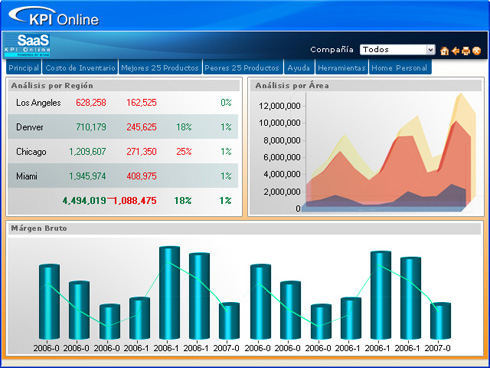Click the 1% value in Denver row
Screen dimensions: 490x368
pyautogui.click(x=226, y=127)
